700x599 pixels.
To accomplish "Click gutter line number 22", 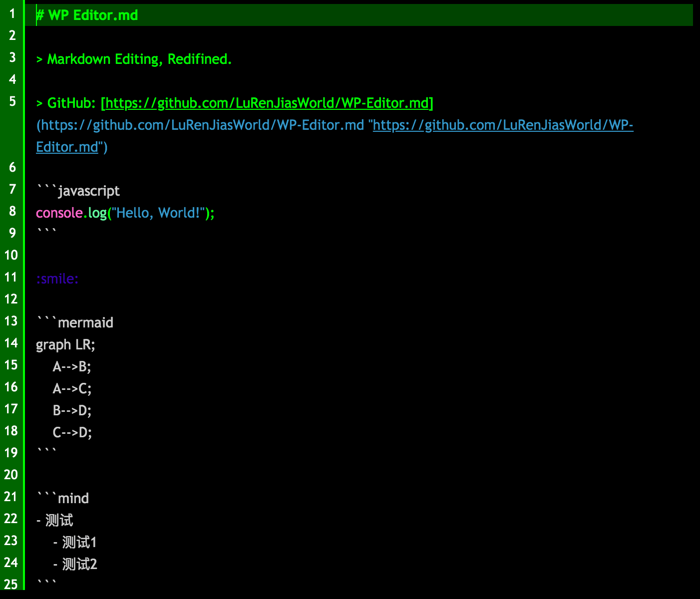I will pyautogui.click(x=11, y=518).
